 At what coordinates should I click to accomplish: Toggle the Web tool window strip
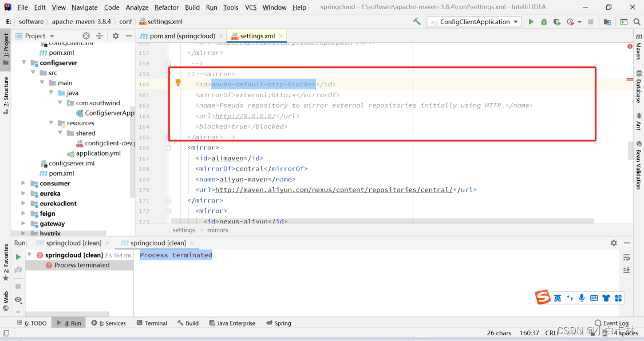click(x=6, y=301)
